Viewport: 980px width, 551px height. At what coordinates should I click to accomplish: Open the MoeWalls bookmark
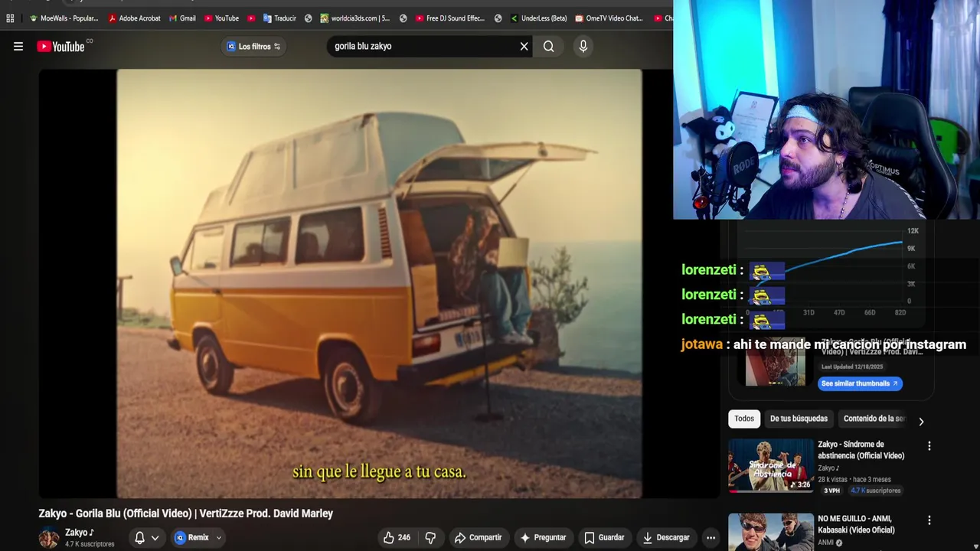coord(64,18)
